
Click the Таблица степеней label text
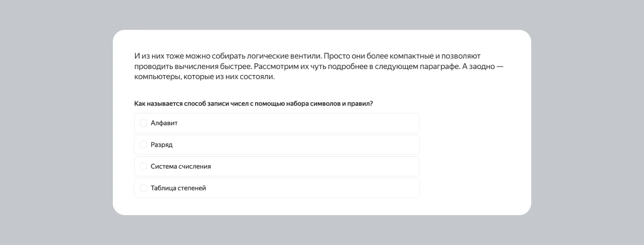tap(178, 188)
